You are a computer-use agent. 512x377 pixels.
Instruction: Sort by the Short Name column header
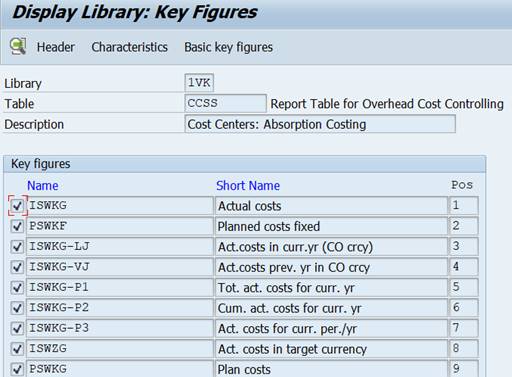pyautogui.click(x=248, y=186)
